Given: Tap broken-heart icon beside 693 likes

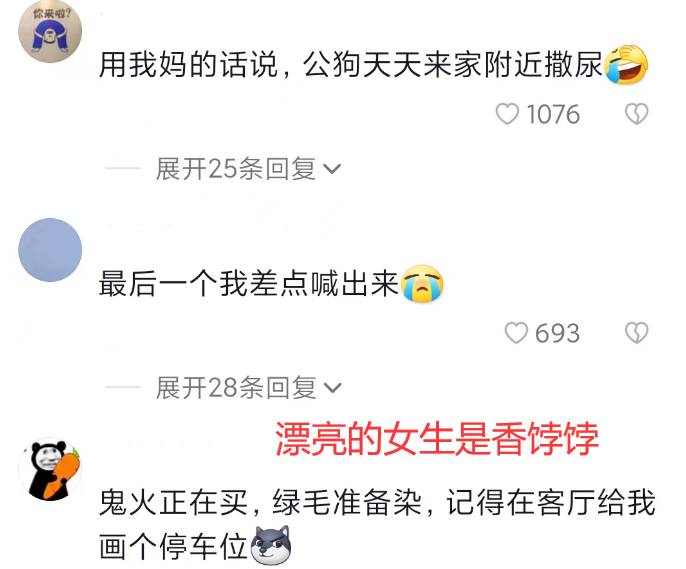Looking at the screenshot, I should 637,333.
